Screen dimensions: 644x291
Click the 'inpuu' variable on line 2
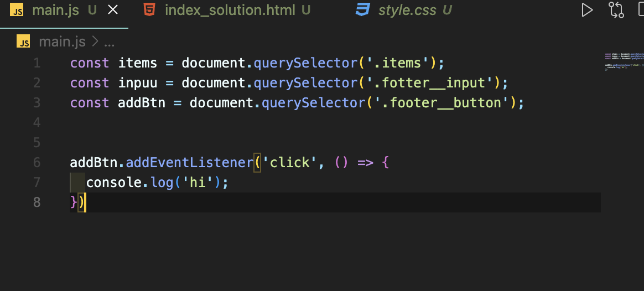point(138,83)
